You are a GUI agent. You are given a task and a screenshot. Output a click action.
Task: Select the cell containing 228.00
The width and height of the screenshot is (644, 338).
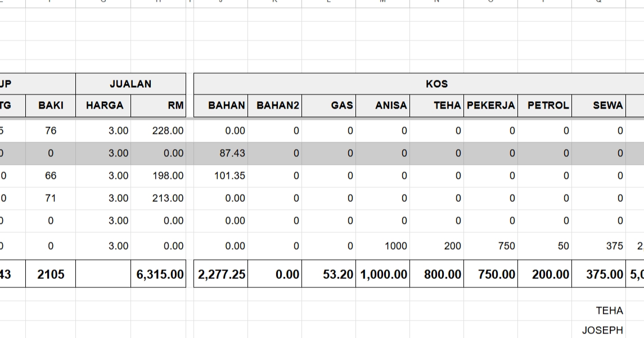coord(159,130)
